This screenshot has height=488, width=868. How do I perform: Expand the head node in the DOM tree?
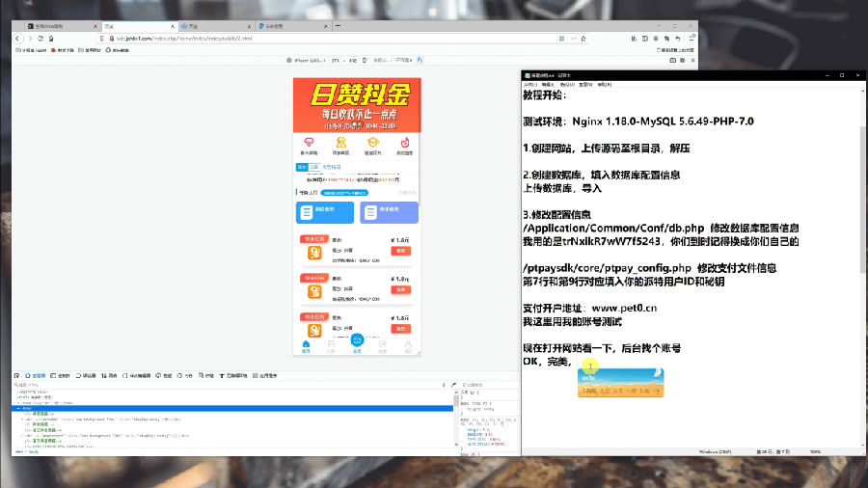19,403
